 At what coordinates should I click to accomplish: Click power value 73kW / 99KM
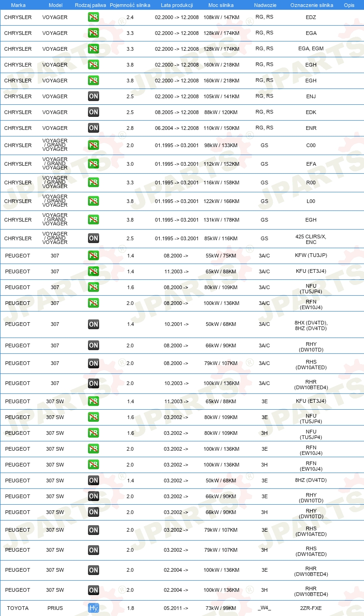[221, 608]
